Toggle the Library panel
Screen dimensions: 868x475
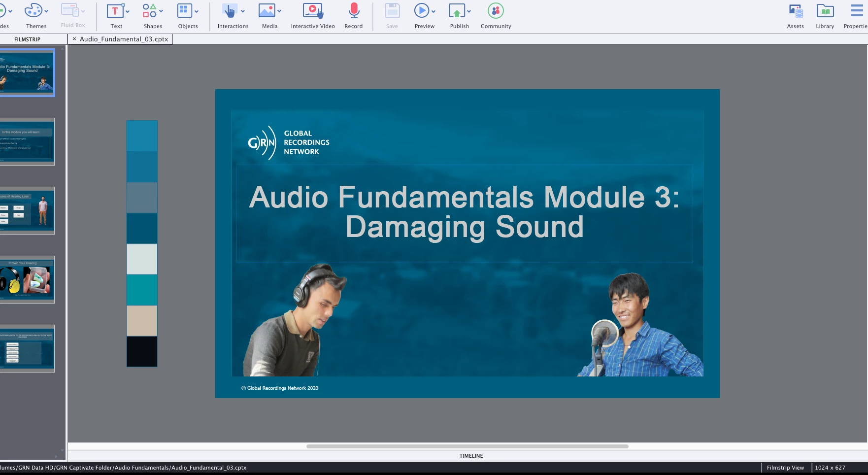pos(825,11)
